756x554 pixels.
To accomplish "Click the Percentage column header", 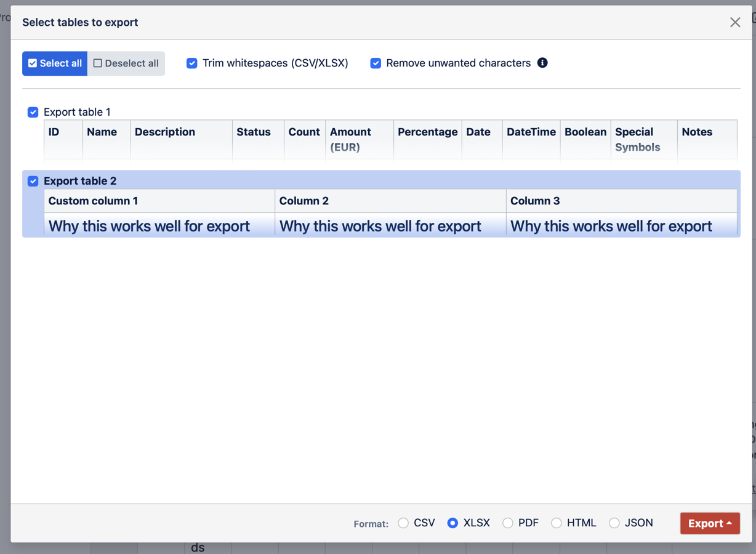I will (x=428, y=139).
